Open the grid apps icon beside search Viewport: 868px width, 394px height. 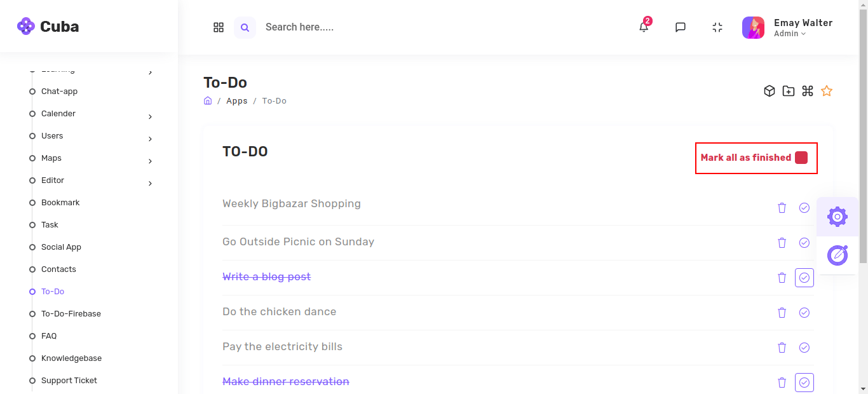click(219, 27)
